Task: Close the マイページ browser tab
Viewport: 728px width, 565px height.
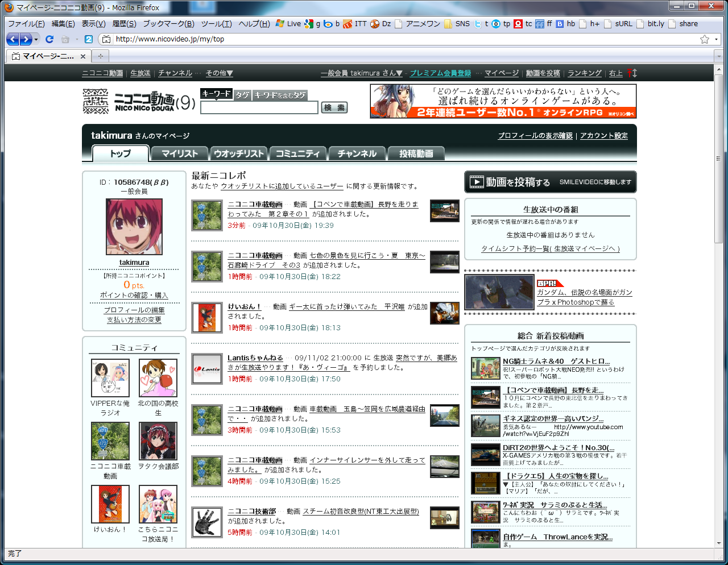Action: pyautogui.click(x=83, y=56)
